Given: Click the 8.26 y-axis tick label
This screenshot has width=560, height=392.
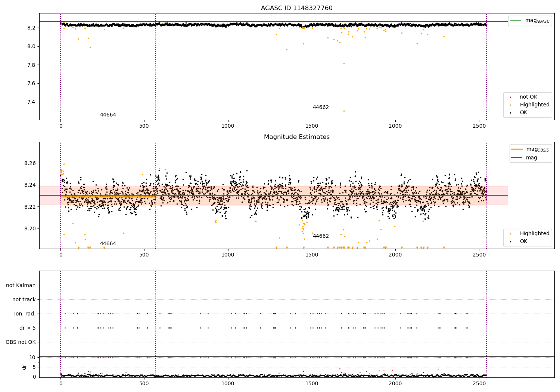Looking at the screenshot, I should tap(30, 163).
